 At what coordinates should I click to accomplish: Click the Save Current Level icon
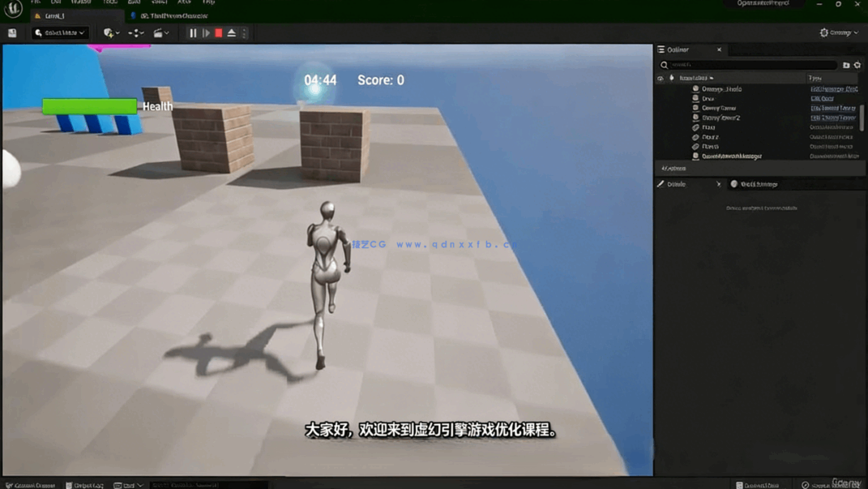12,32
